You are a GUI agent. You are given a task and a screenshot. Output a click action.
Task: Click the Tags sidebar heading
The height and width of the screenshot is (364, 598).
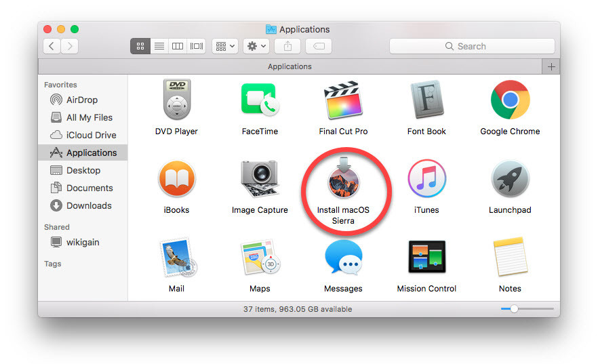(x=53, y=264)
